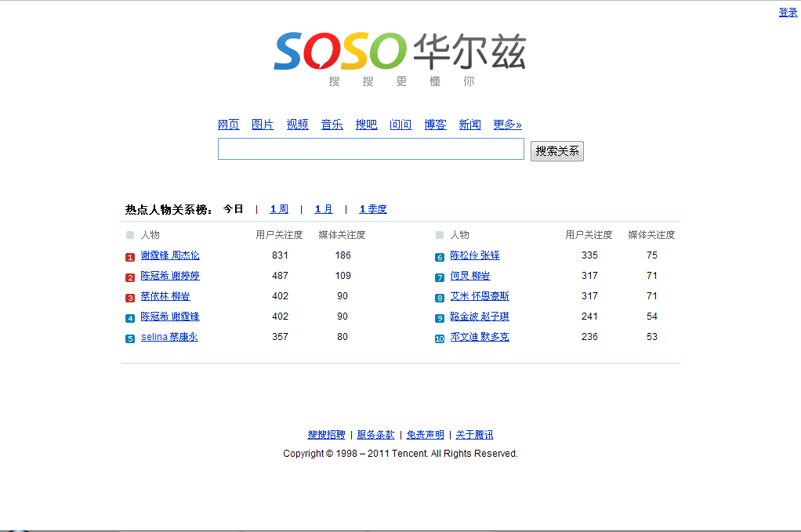
Task: Open the 关于腾讯 page
Action: pyautogui.click(x=474, y=434)
